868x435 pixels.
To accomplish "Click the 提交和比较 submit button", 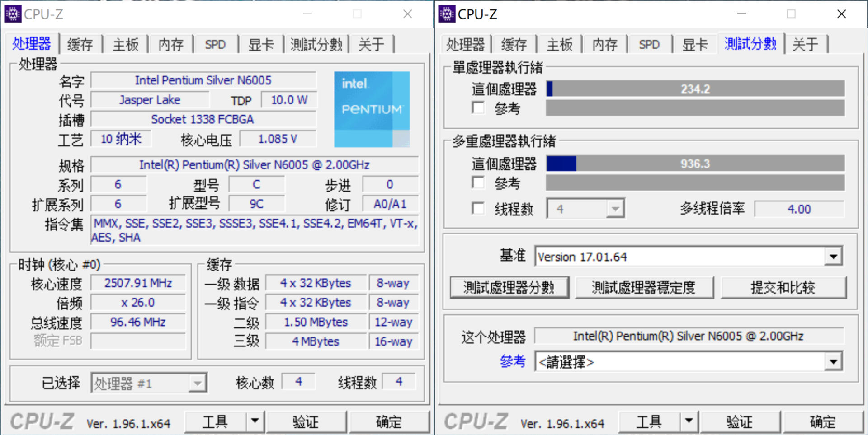I will coord(783,287).
